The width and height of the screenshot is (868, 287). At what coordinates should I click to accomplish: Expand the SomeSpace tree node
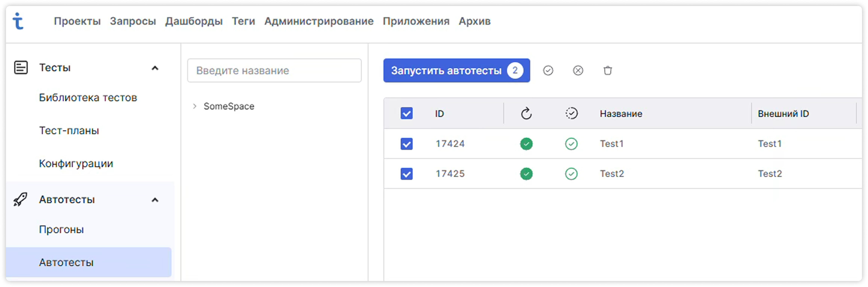[x=194, y=106]
